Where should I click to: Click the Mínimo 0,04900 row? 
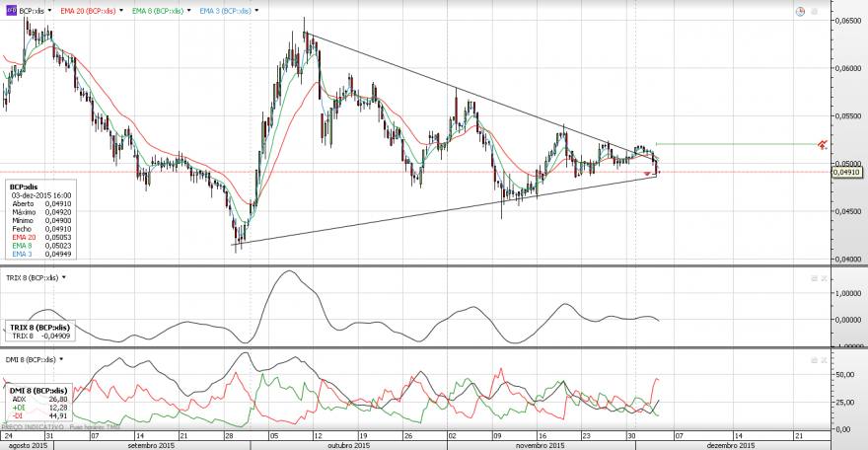coord(41,220)
